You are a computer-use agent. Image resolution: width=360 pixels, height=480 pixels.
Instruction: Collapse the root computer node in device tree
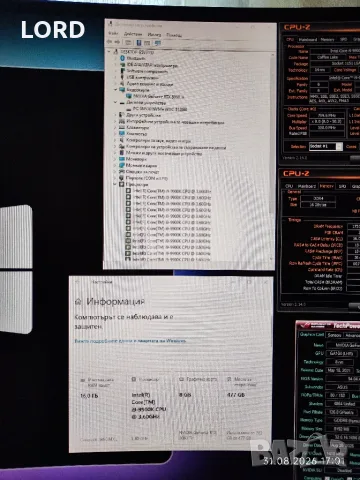point(109,52)
